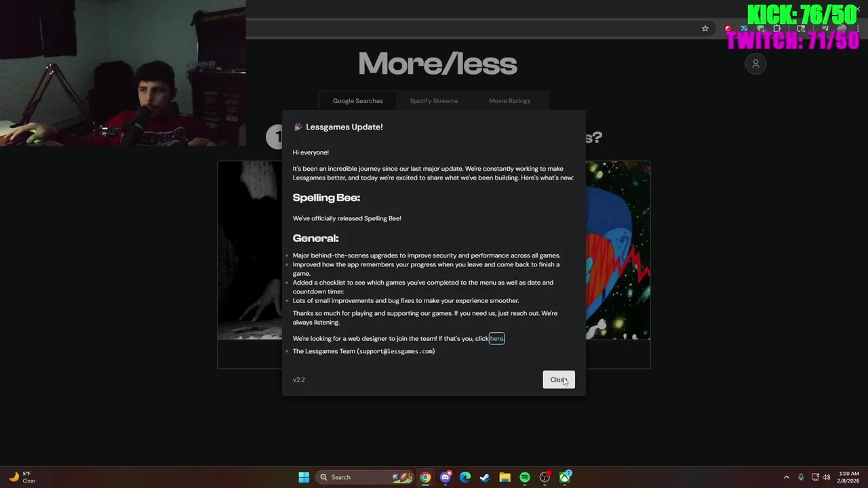
Task: Click the 'Lessgames Update!' dialog title
Action: pyautogui.click(x=344, y=127)
